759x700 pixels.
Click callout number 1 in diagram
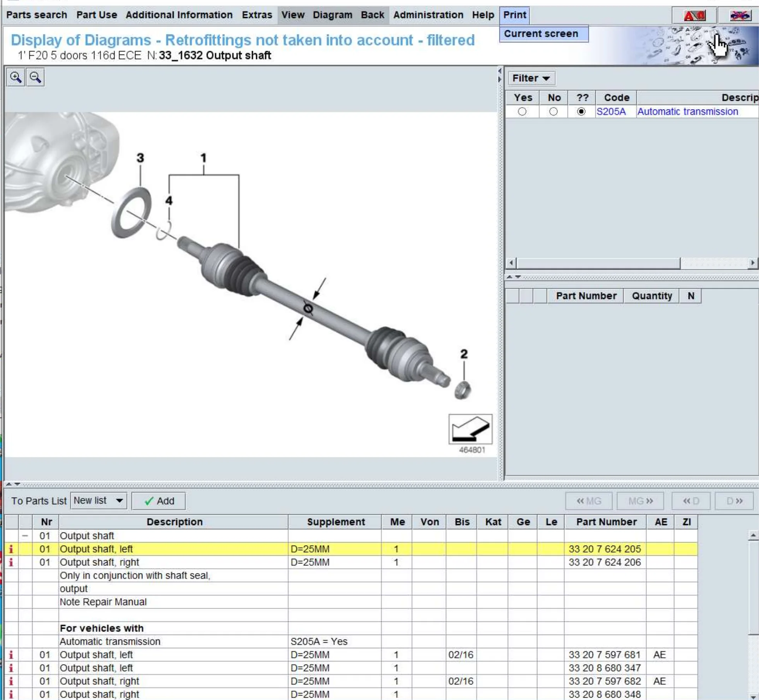click(x=203, y=158)
